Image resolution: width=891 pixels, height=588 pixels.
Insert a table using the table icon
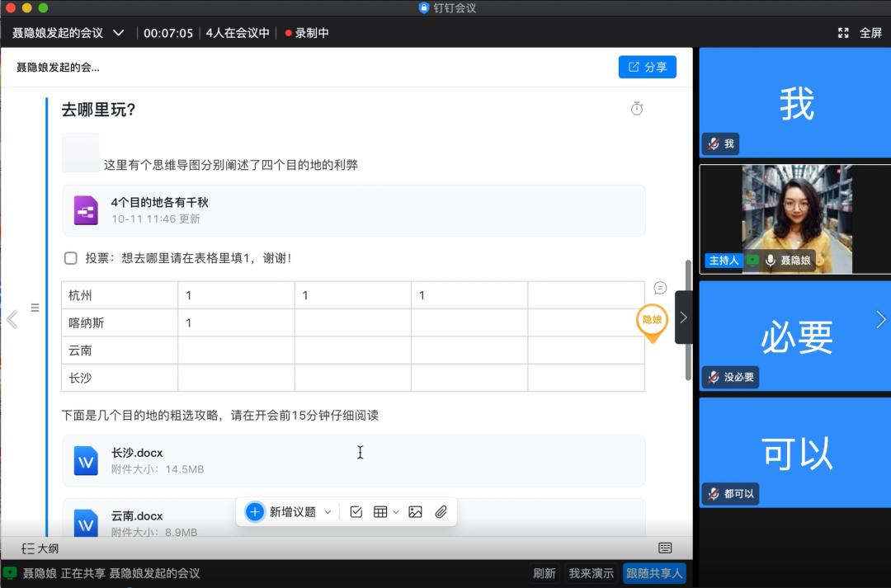382,511
